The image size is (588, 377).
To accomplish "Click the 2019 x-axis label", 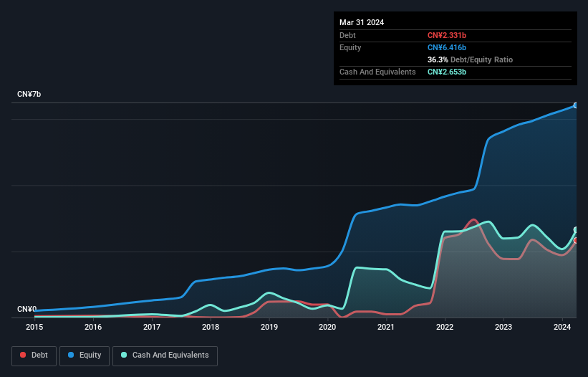I will coord(269,327).
